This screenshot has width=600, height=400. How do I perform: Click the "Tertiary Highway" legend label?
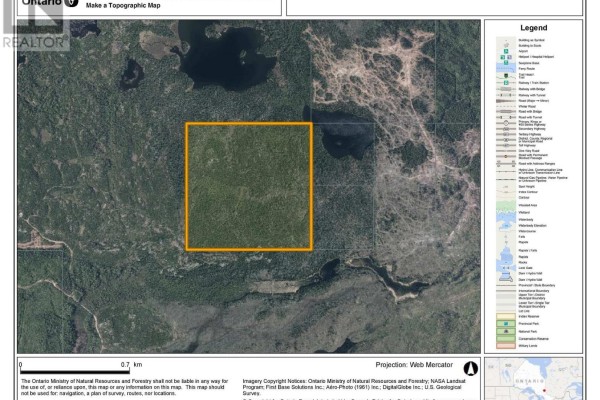coord(530,134)
